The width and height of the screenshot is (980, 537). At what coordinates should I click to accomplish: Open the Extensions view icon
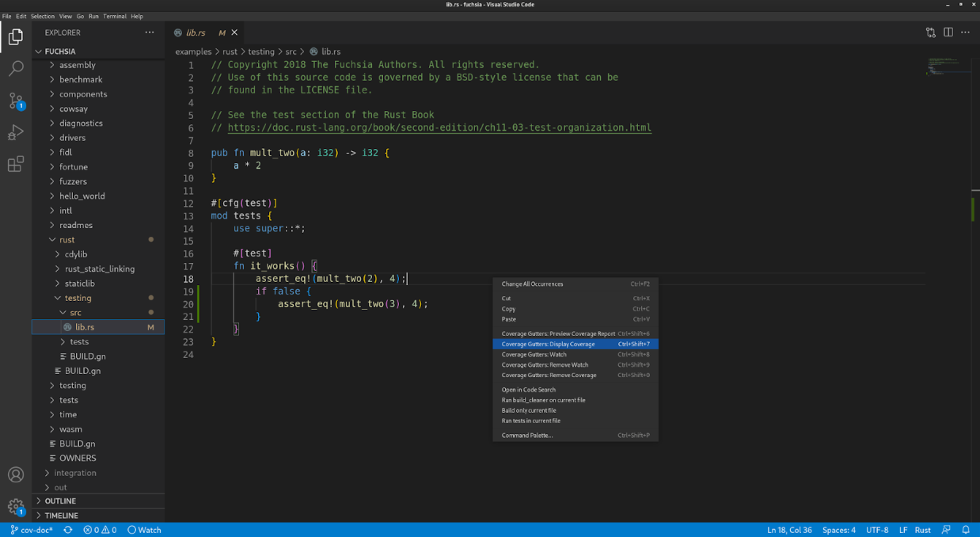[x=16, y=164]
